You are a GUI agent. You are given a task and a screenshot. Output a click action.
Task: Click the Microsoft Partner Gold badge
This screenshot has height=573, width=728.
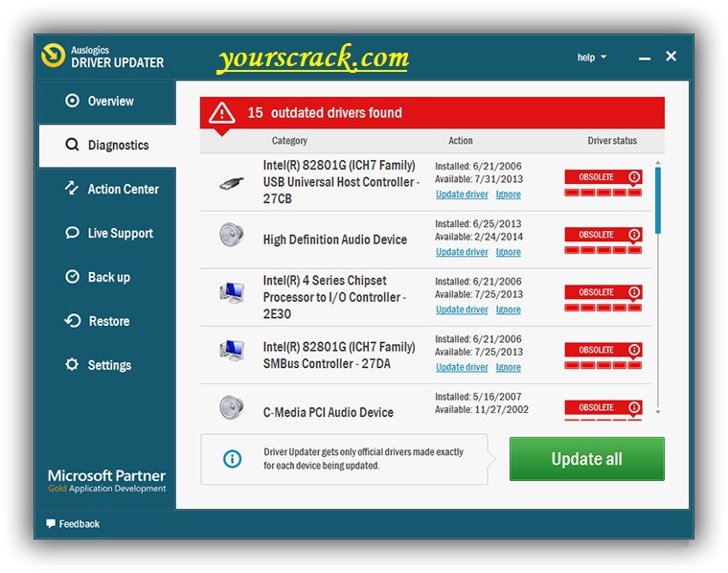(x=106, y=481)
